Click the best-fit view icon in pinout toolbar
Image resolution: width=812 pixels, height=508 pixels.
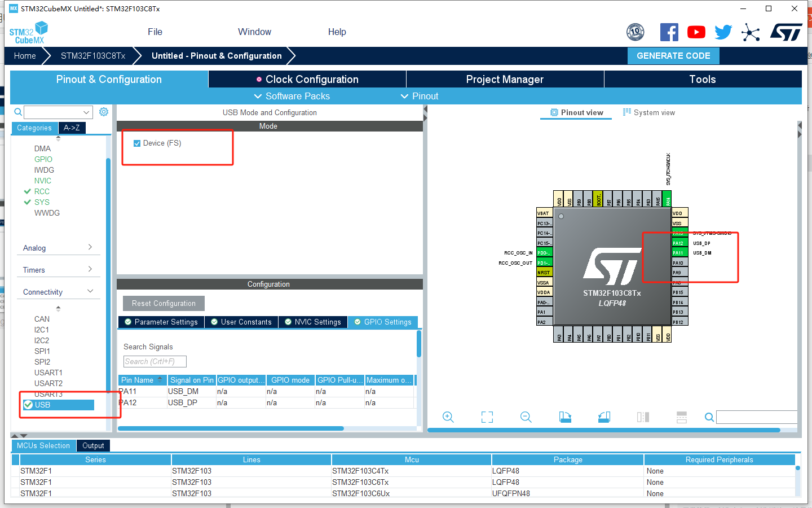coord(487,417)
